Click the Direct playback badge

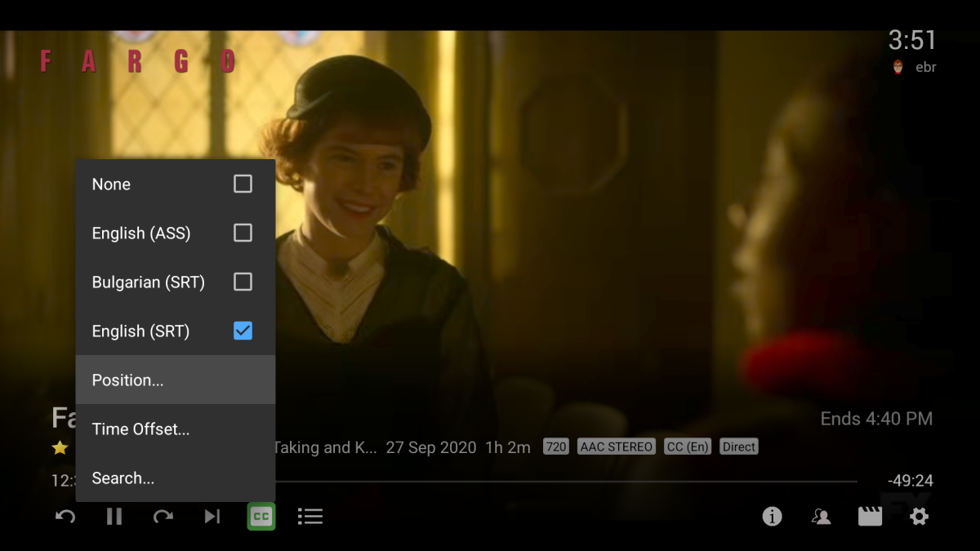point(739,447)
